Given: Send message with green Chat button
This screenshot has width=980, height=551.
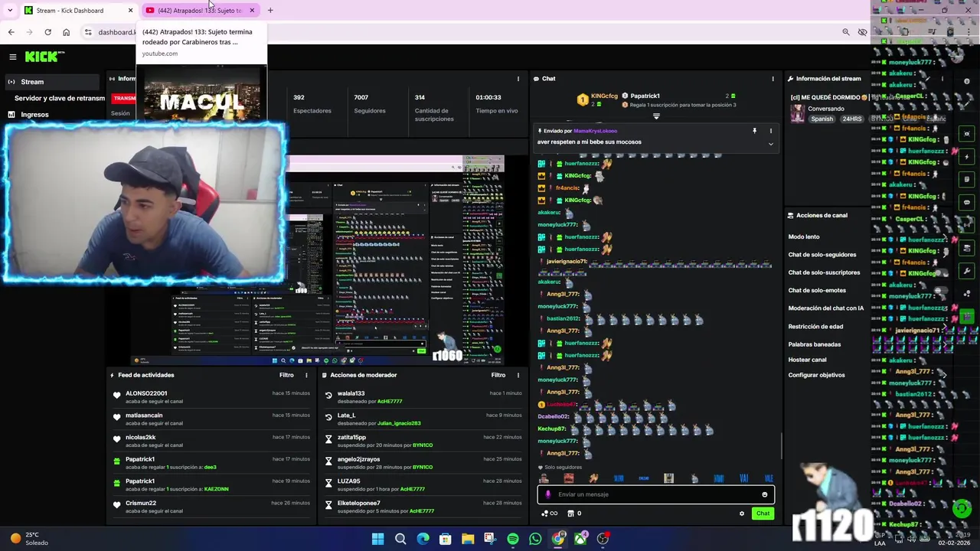Looking at the screenshot, I should click(x=763, y=514).
